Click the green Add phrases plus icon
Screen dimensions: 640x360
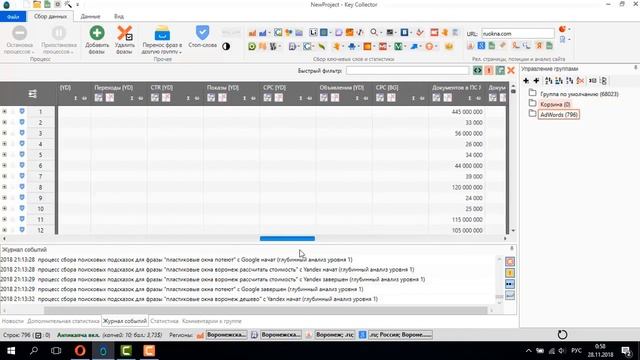point(97,33)
